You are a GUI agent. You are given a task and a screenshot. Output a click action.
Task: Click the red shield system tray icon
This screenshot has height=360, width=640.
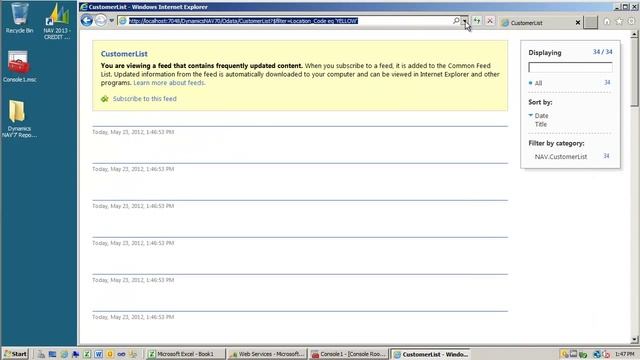pos(606,354)
